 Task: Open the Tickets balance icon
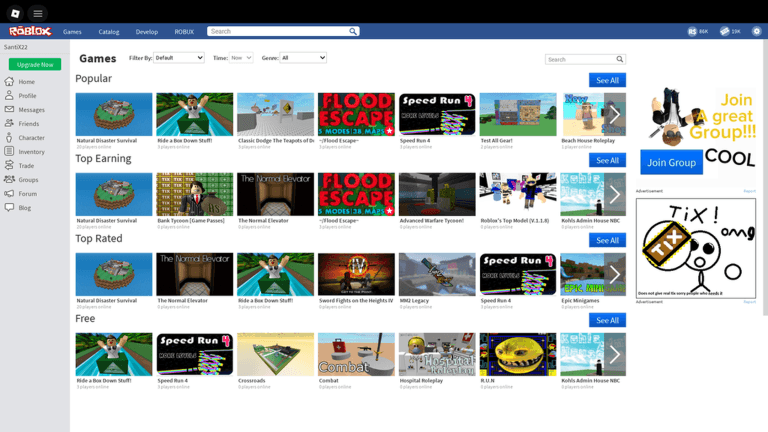(x=724, y=31)
